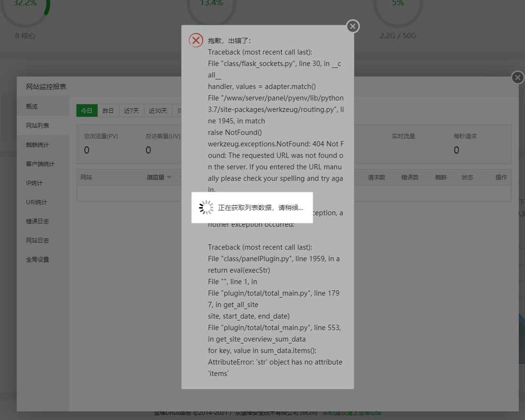Select the 昨日 date filter
This screenshot has height=420, width=525.
pos(108,111)
